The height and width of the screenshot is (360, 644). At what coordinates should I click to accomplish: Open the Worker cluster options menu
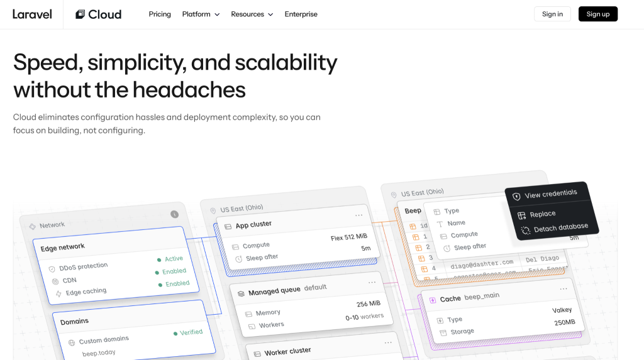(x=388, y=342)
